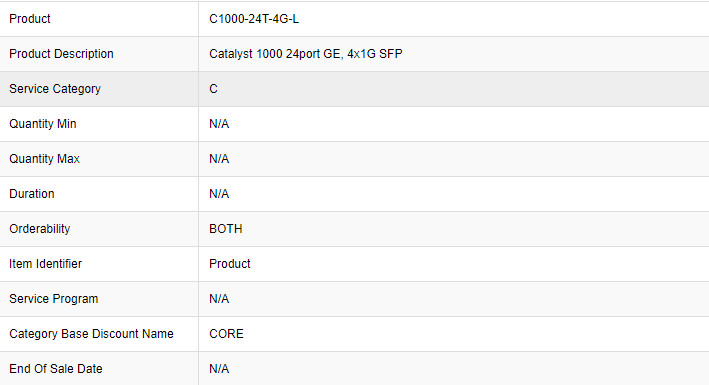
Task: Select the N/A value for Quantity Max
Action: tap(219, 159)
